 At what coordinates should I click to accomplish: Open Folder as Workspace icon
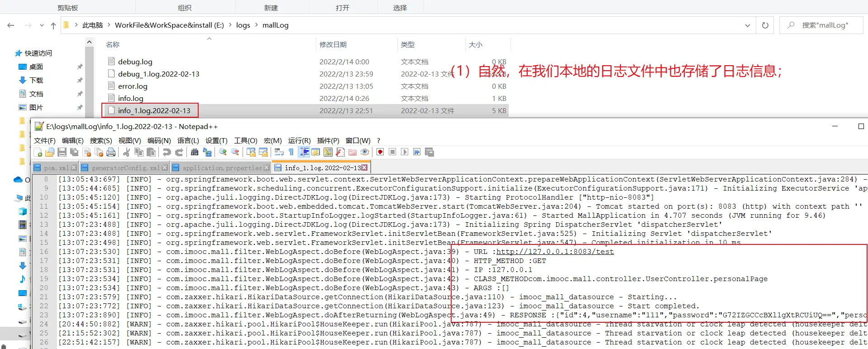[x=353, y=152]
